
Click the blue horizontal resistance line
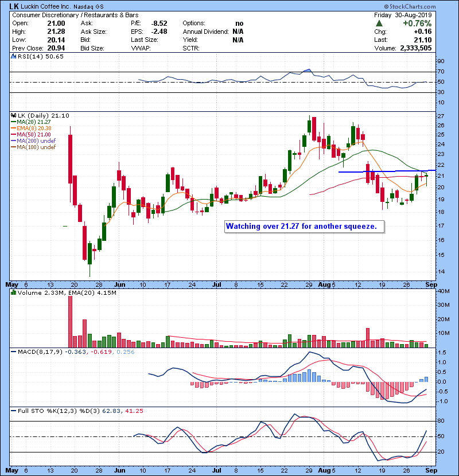(x=387, y=171)
